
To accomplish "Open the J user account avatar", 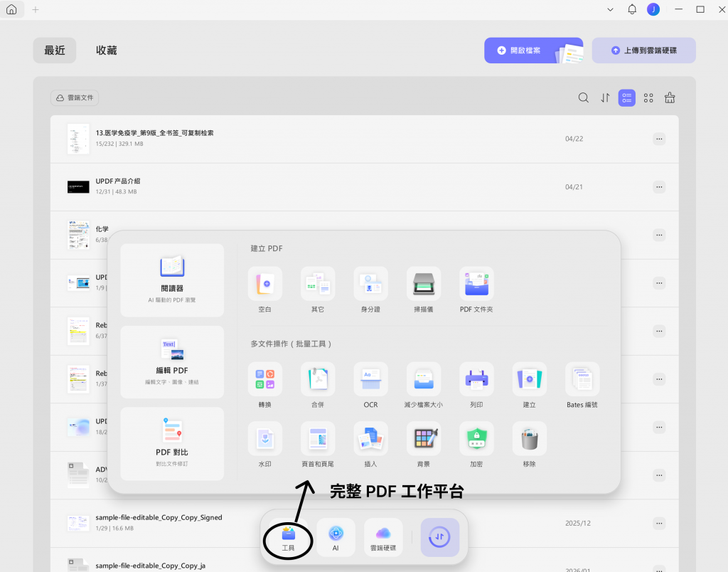I will [x=653, y=9].
